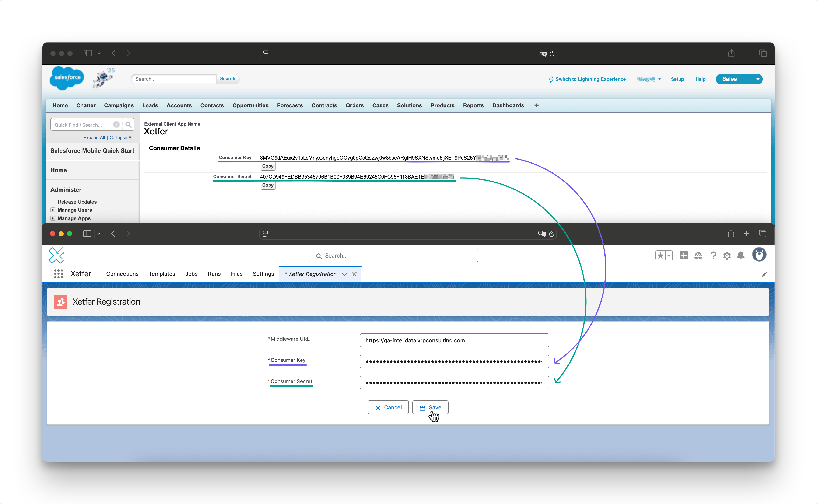This screenshot has height=504, width=817.
Task: Open the Favorites star icon
Action: click(x=660, y=255)
